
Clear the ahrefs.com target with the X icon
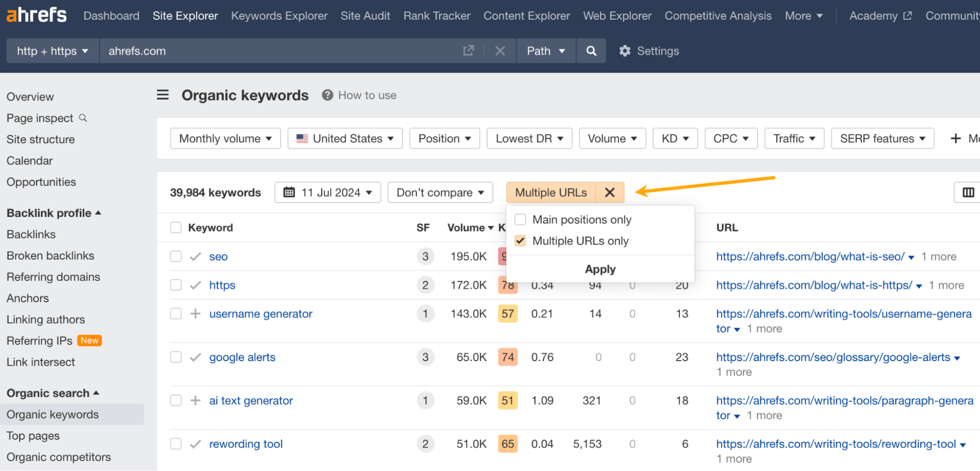[500, 51]
